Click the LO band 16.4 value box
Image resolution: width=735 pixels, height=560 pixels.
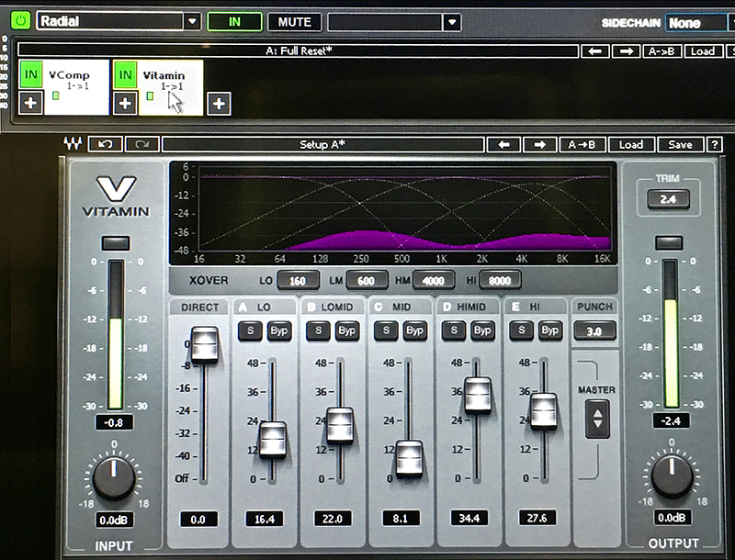point(265,520)
